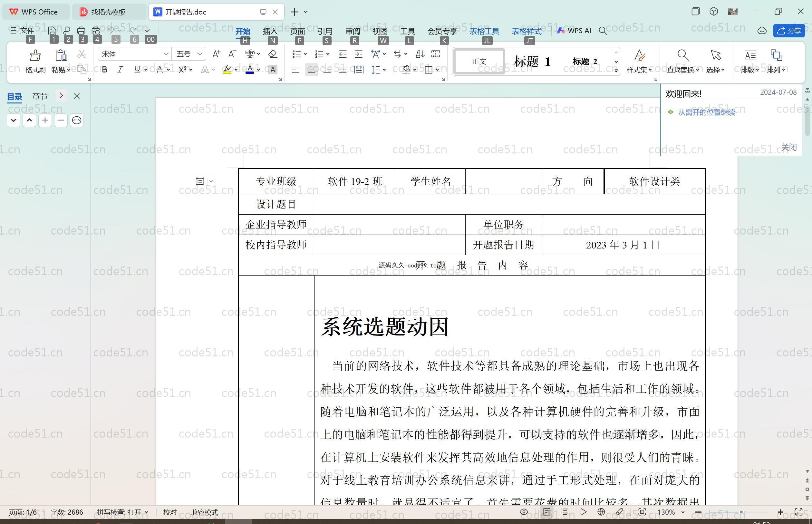Open the 页面 ribbon tab

pyautogui.click(x=298, y=31)
